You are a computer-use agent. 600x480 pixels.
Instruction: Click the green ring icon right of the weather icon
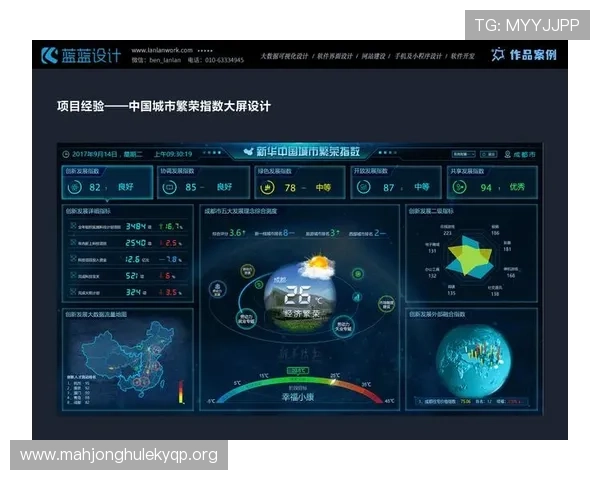coord(357,274)
